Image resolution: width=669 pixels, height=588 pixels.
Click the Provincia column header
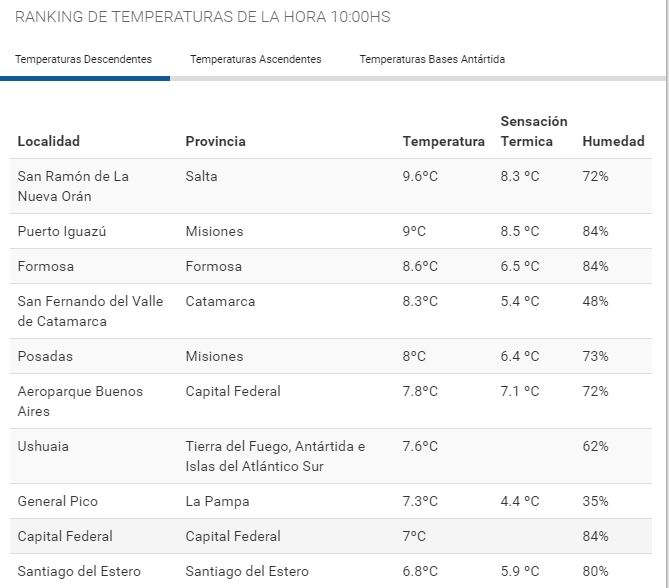[x=215, y=141]
